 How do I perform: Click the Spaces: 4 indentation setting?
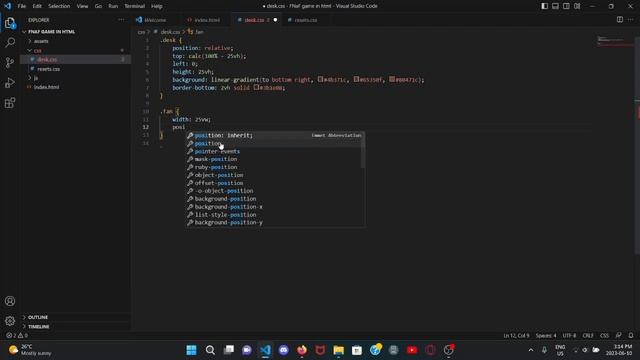pyautogui.click(x=546, y=336)
